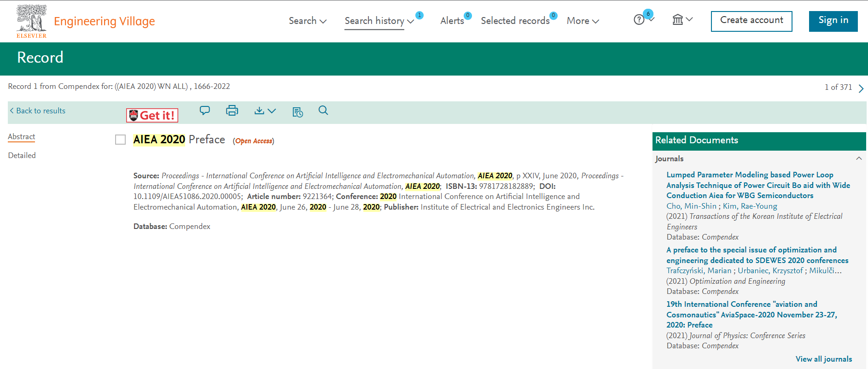Image resolution: width=868 pixels, height=369 pixels.
Task: Click the help notification badge showing 6
Action: click(x=648, y=14)
